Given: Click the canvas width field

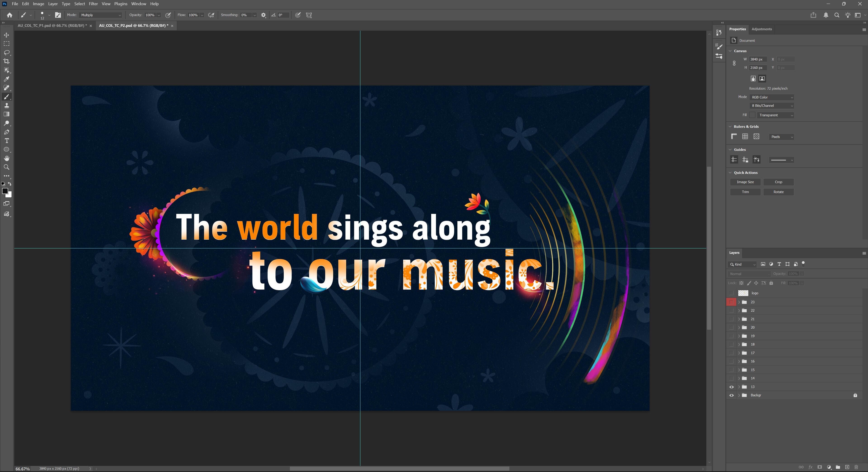Looking at the screenshot, I should [757, 59].
